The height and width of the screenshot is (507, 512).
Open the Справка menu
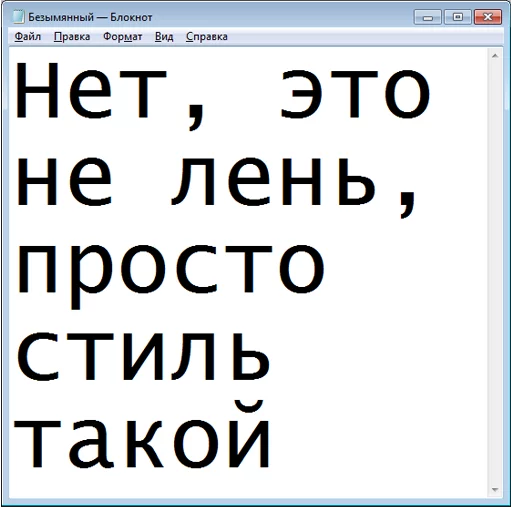click(x=207, y=36)
